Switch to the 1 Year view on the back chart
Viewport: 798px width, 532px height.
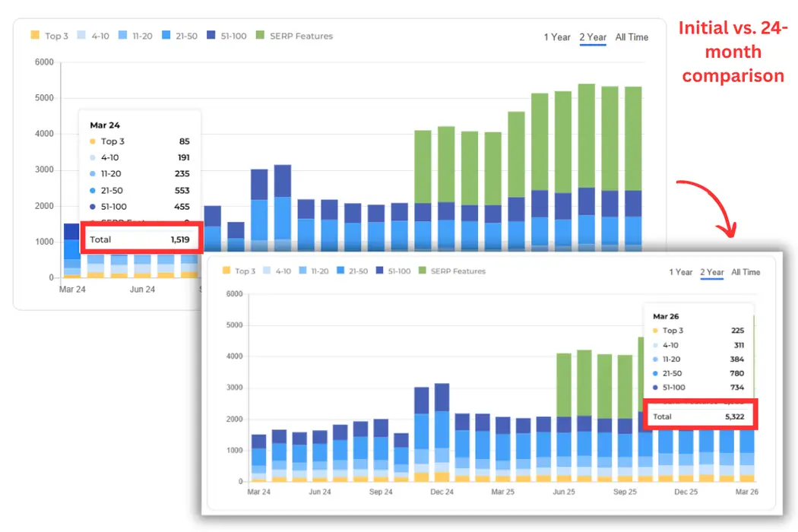pyautogui.click(x=557, y=36)
